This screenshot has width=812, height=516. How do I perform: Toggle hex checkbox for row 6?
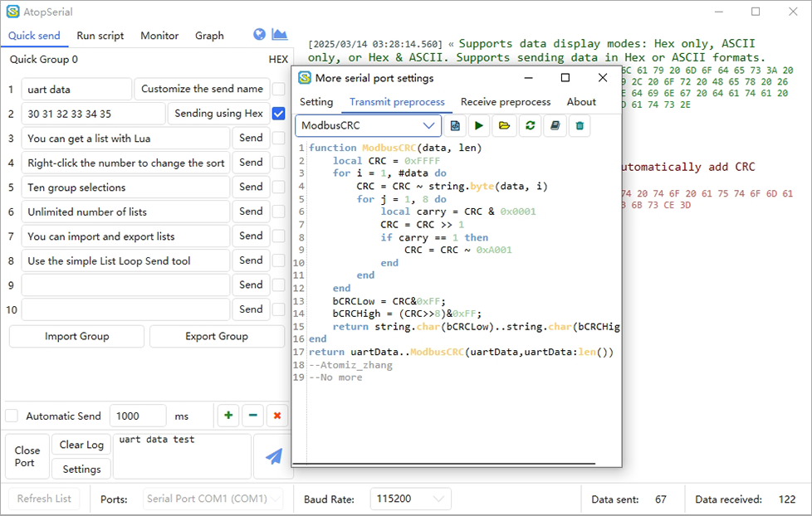coord(279,212)
